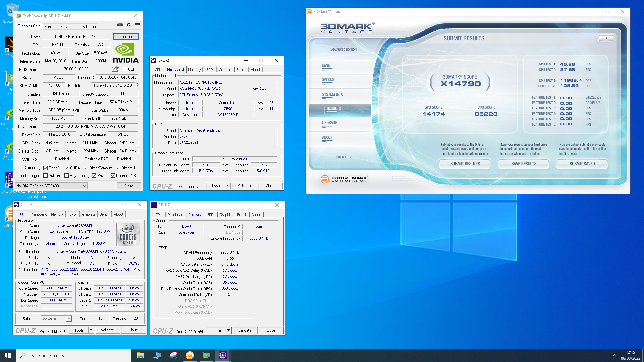
Task: Toggle the DirectCompute checkbox
Action: (86, 168)
